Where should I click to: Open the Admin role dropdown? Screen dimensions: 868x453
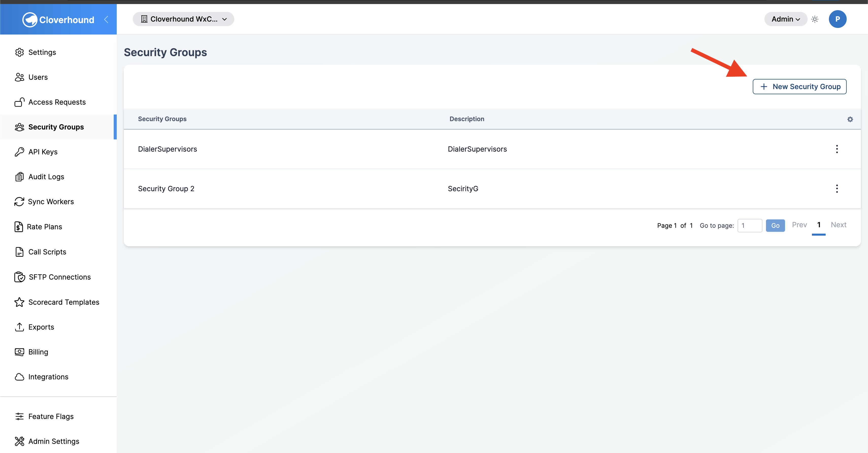pos(786,19)
